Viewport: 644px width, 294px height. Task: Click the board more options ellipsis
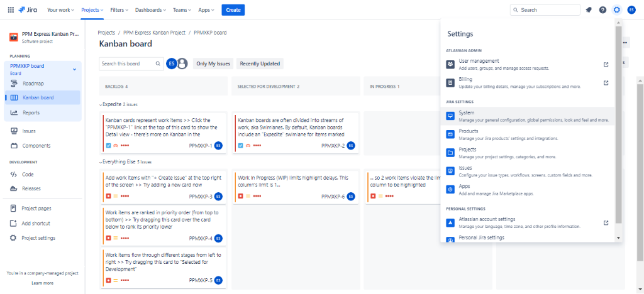click(625, 42)
